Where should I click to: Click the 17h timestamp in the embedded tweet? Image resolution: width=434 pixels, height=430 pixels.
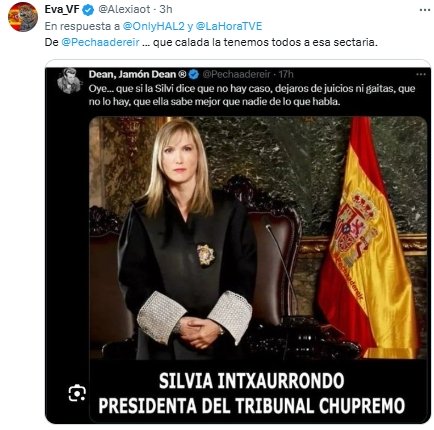pyautogui.click(x=286, y=74)
